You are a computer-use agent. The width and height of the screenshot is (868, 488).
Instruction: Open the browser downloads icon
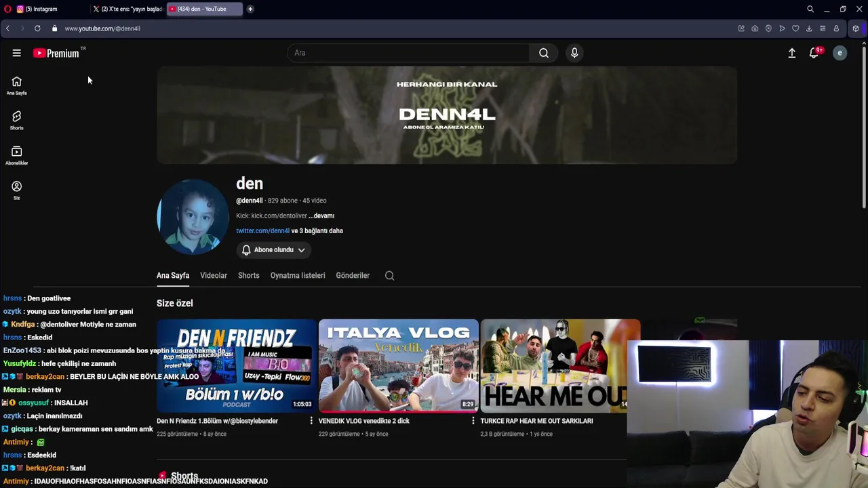pos(809,28)
